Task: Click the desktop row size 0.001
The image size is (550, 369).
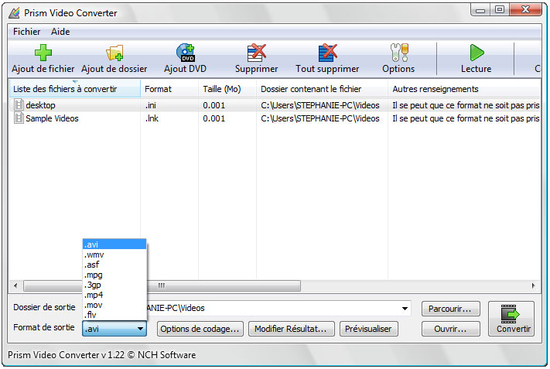Action: tap(214, 105)
